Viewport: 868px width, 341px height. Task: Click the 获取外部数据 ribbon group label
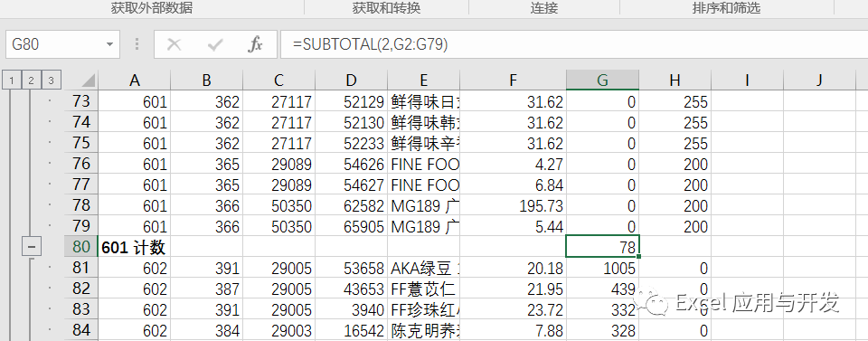(x=152, y=8)
